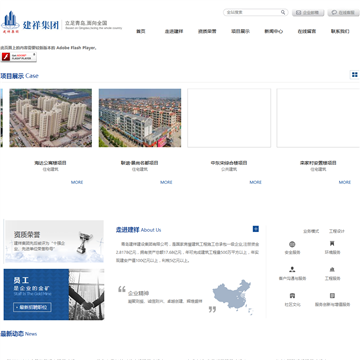The image size is (360, 360).
Task: Click MORE under the third project
Action: (x=256, y=182)
